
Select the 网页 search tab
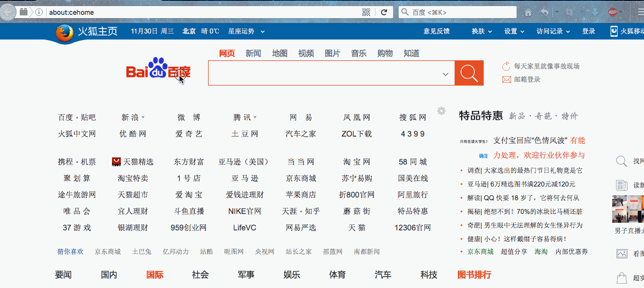click(227, 53)
